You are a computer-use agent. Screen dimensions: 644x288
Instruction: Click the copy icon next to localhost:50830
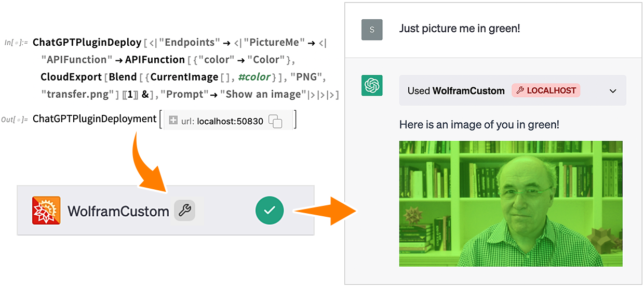click(x=275, y=122)
